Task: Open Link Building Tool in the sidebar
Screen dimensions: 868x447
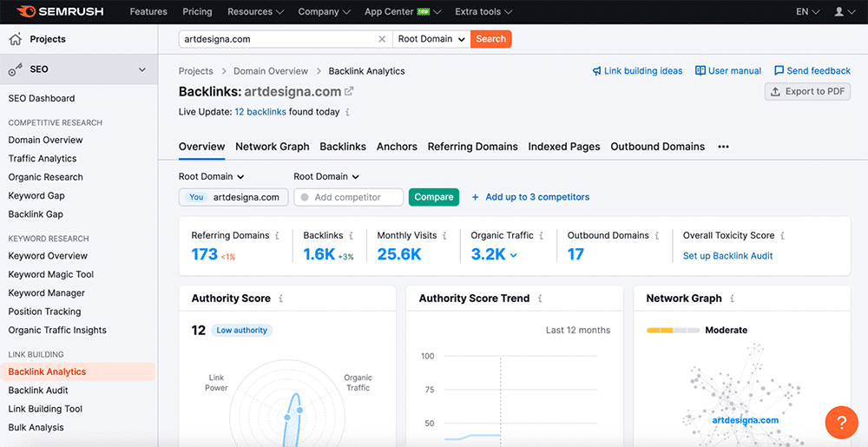Action: [x=45, y=410]
